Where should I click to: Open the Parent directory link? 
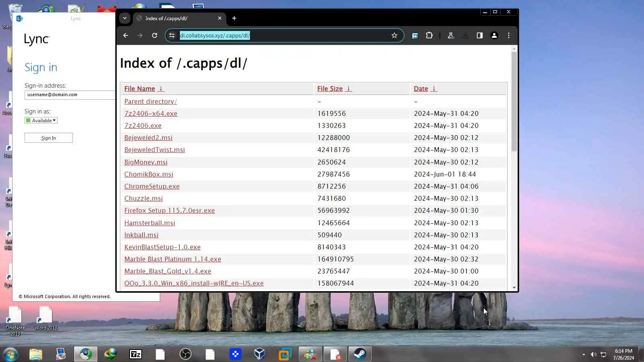[x=151, y=101]
